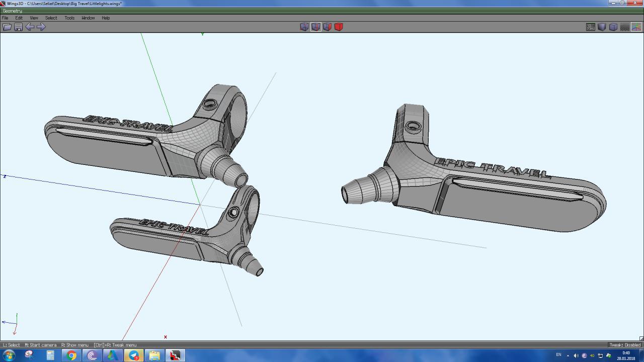Show hidden system tray icons arrow
This screenshot has width=644, height=362.
[568, 355]
